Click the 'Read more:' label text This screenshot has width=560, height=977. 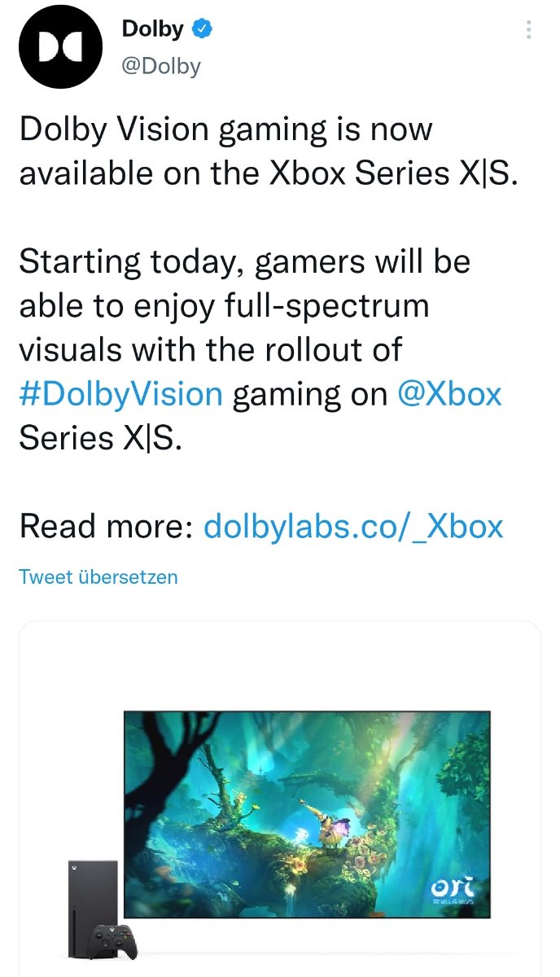(x=106, y=527)
